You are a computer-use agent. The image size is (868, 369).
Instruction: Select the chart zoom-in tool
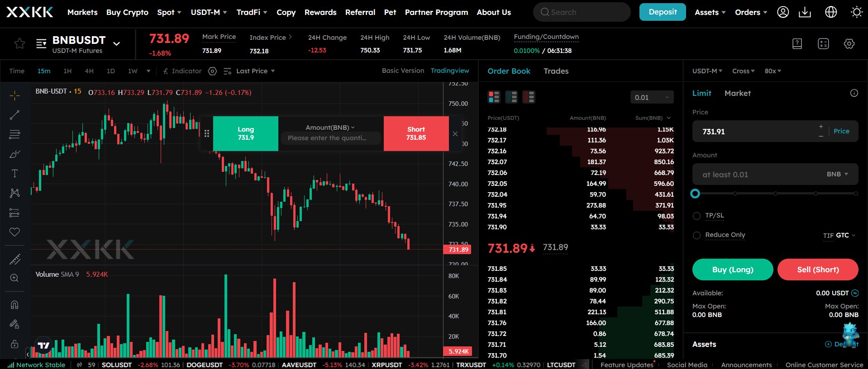point(14,278)
